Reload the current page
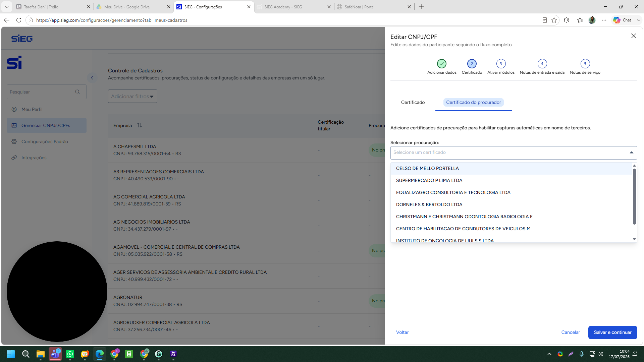The image size is (644, 362). tap(19, 20)
